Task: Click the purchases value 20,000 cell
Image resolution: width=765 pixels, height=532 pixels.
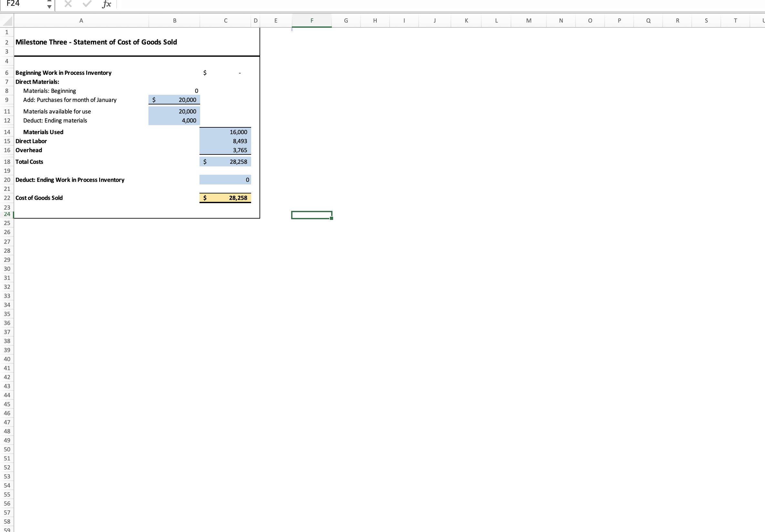Action: pyautogui.click(x=174, y=100)
